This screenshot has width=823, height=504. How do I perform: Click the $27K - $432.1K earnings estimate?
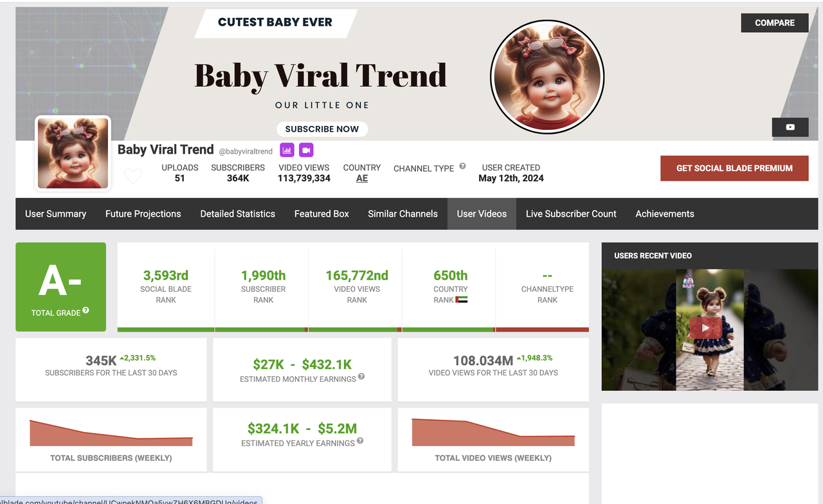coord(302,364)
